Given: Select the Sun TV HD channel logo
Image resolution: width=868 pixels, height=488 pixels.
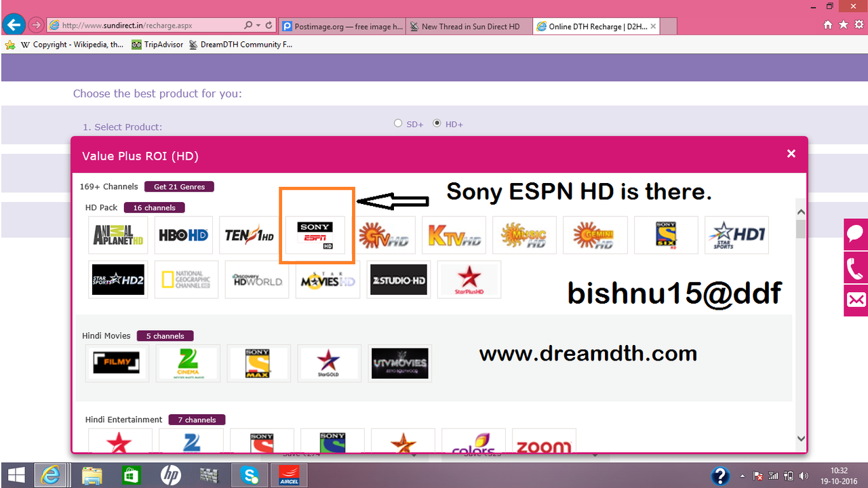Looking at the screenshot, I should [x=383, y=235].
